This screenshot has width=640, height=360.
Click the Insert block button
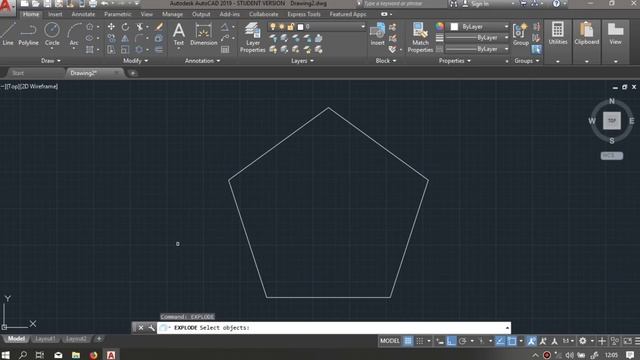click(377, 34)
